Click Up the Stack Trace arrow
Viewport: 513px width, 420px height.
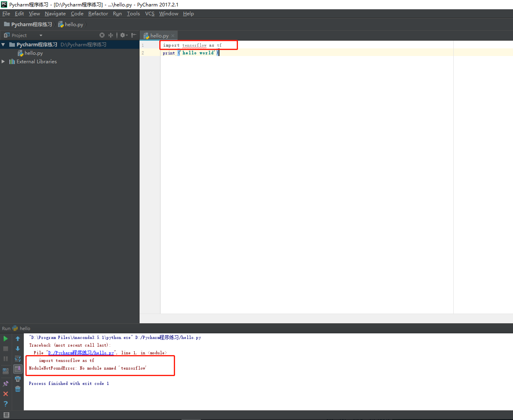pos(17,339)
